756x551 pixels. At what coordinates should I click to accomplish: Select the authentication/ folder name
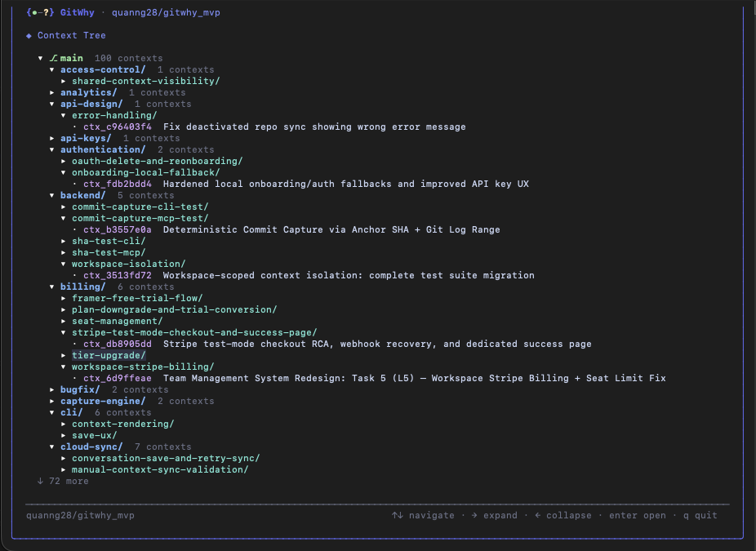point(103,150)
